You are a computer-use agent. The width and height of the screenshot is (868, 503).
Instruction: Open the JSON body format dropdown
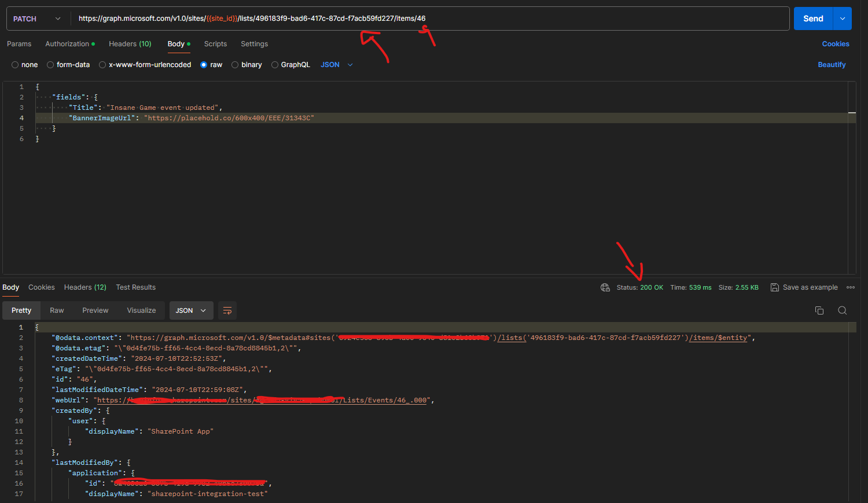tap(337, 65)
